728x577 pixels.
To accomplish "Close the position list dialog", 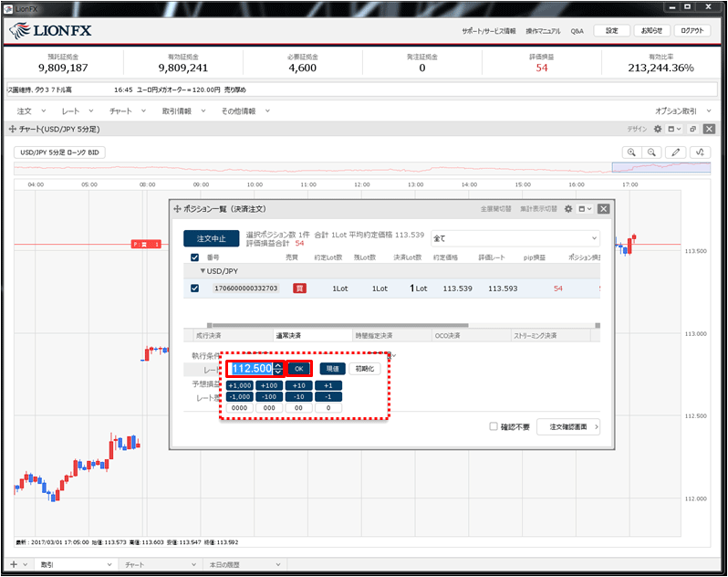I will tap(604, 209).
